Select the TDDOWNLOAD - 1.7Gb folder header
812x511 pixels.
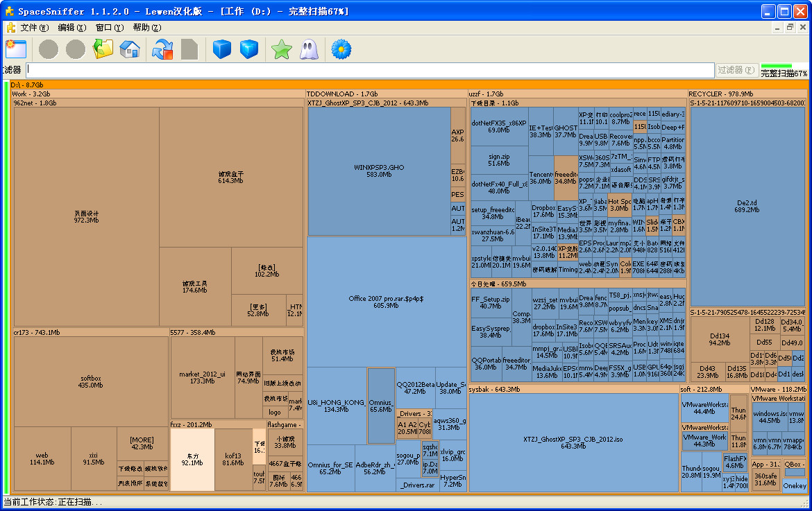tap(387, 94)
